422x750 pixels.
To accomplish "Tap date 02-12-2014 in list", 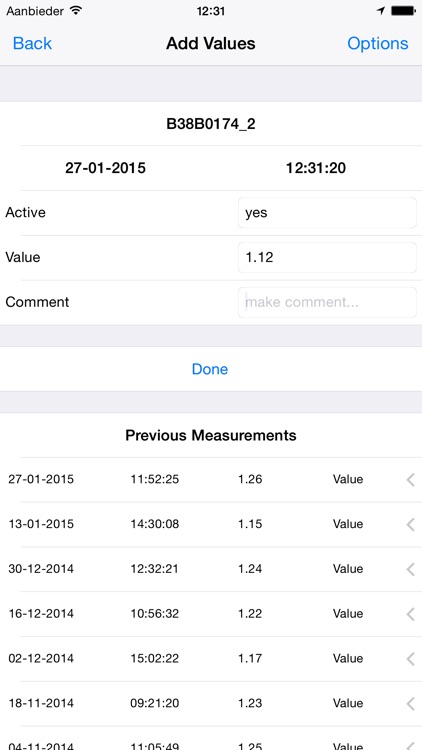I will point(41,659).
